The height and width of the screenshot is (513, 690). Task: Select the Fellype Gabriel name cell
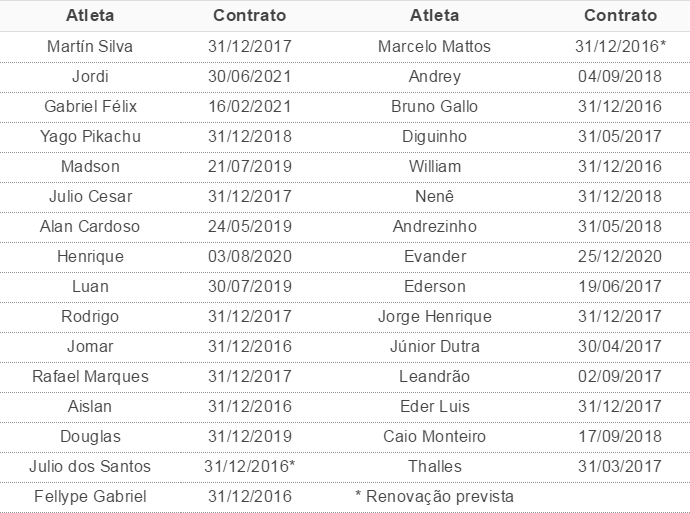click(90, 496)
